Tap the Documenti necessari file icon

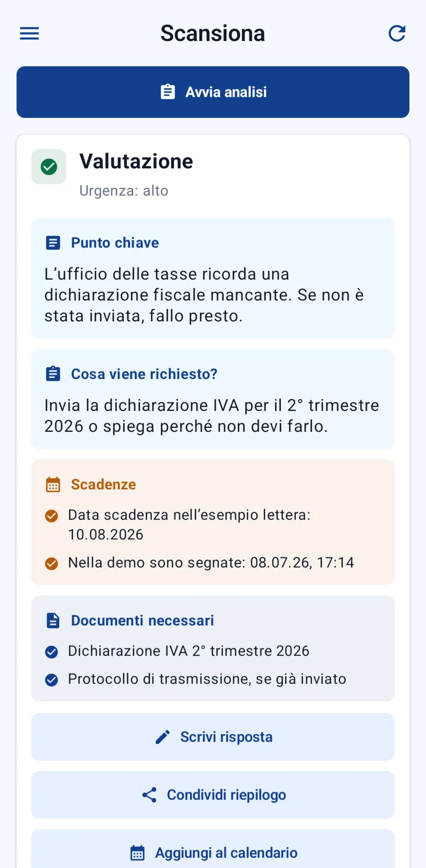click(53, 620)
